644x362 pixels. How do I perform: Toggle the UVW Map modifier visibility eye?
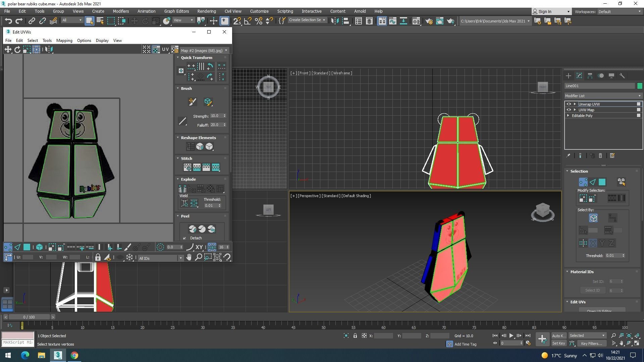[x=569, y=110]
